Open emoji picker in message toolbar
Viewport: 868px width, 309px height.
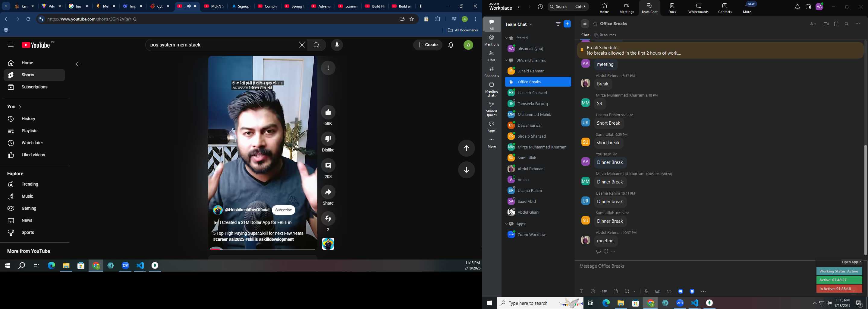coord(593,291)
